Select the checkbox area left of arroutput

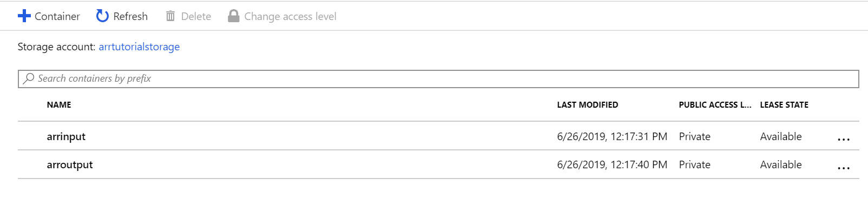coord(31,164)
